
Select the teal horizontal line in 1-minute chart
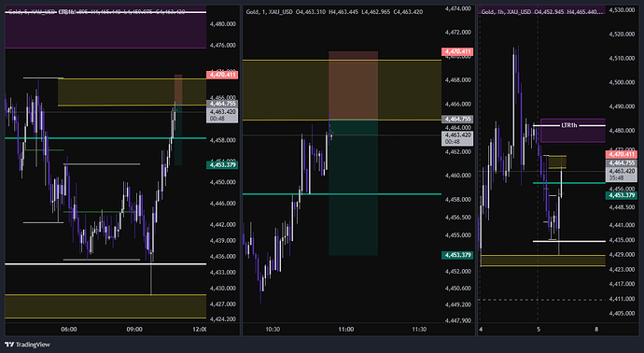click(x=342, y=194)
